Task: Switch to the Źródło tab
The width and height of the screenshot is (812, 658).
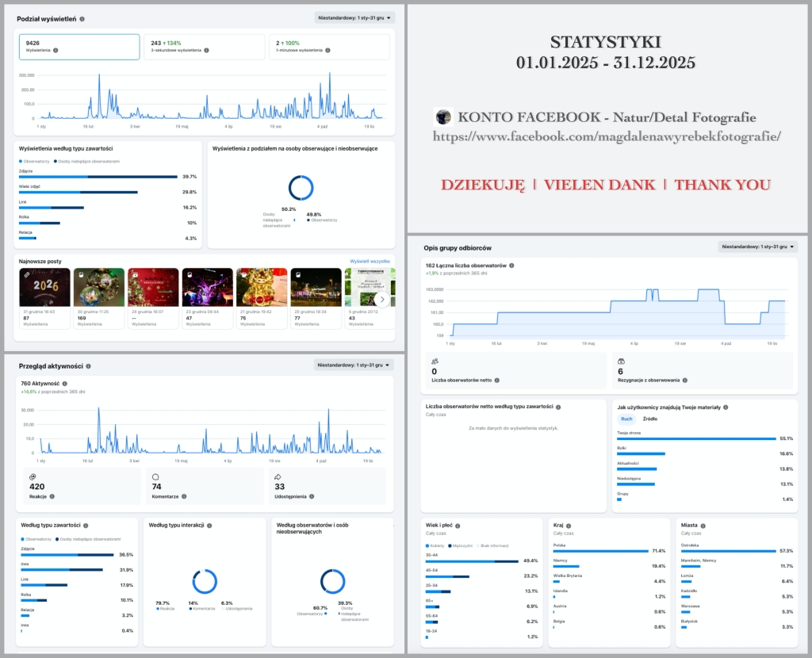Action: (x=649, y=419)
